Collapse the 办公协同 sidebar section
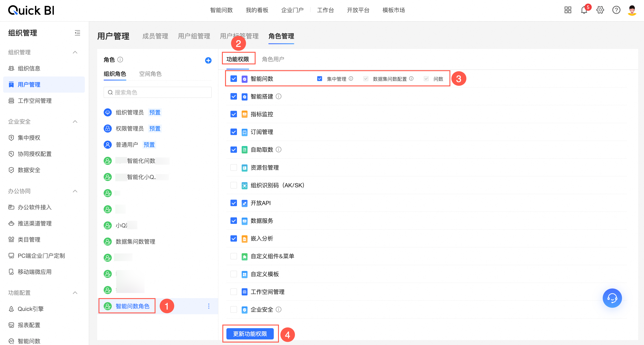The width and height of the screenshot is (644, 345). point(75,191)
